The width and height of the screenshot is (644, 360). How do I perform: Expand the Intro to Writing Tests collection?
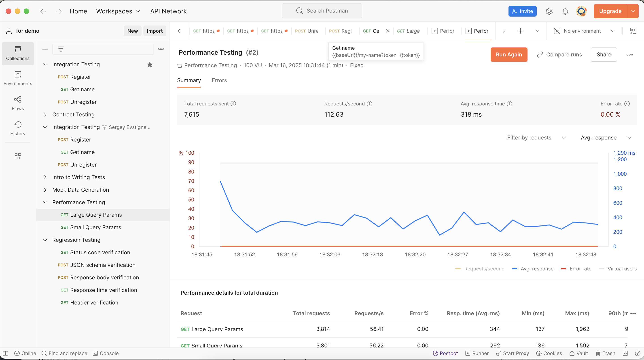[45, 177]
